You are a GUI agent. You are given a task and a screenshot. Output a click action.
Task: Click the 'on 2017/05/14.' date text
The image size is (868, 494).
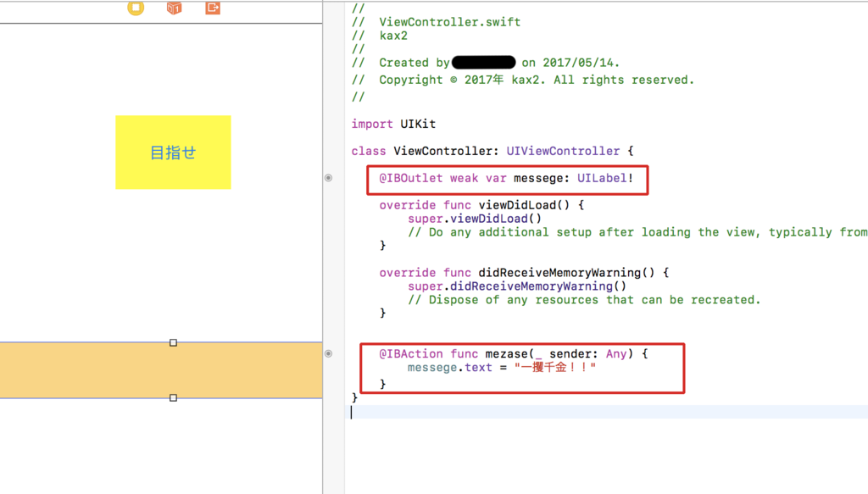click(570, 63)
